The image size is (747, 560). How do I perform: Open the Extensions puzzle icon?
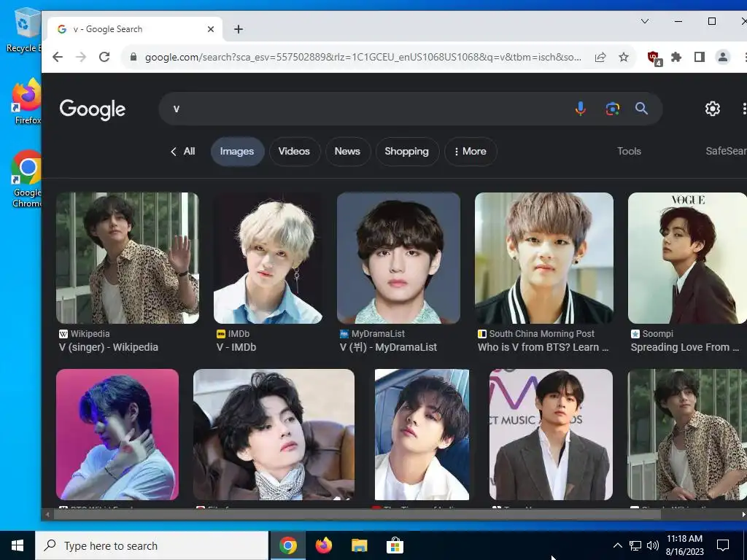[676, 57]
